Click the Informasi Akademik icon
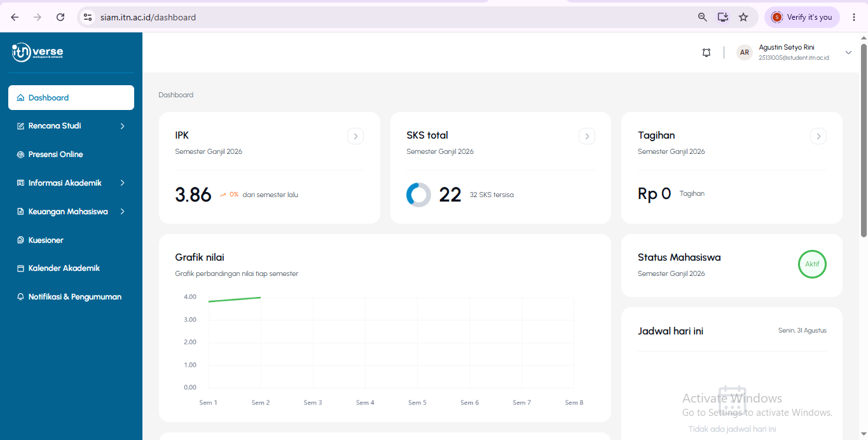This screenshot has width=868, height=440. coord(20,183)
